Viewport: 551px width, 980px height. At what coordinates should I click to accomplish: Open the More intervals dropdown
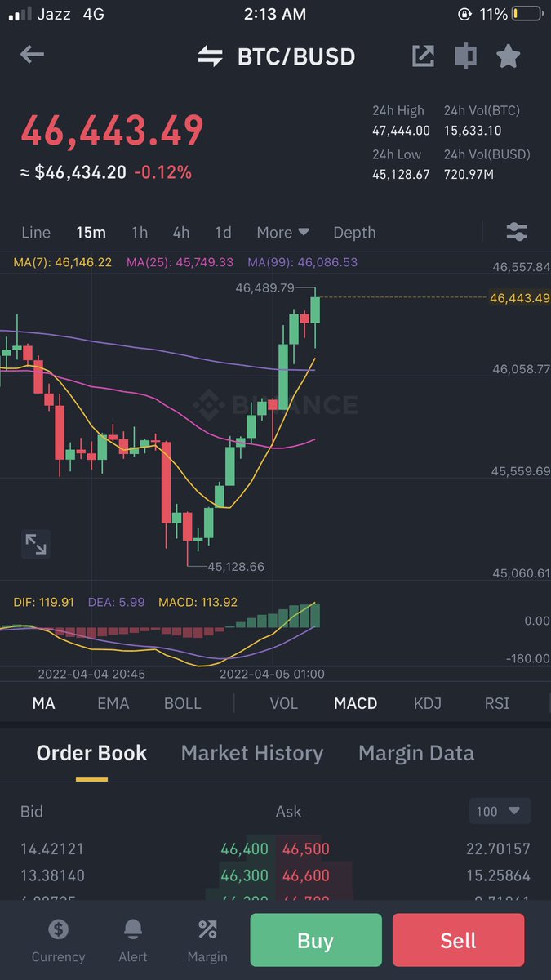282,233
